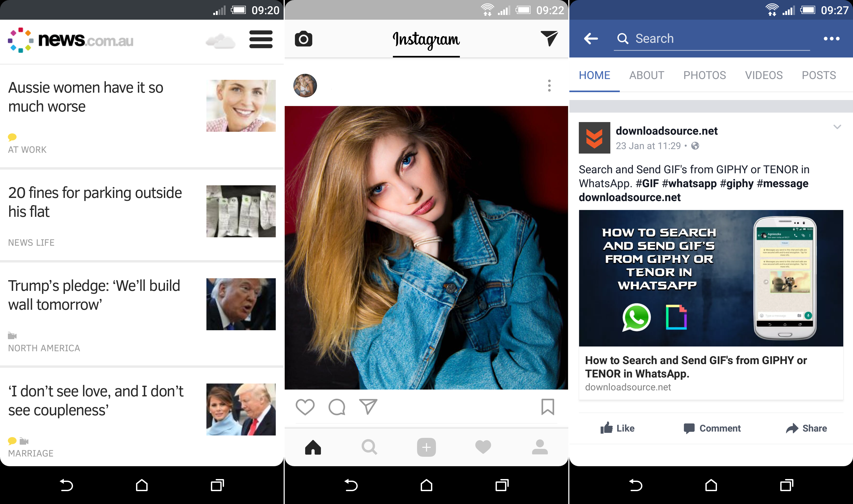Tap the news.com.au logo

(x=71, y=40)
